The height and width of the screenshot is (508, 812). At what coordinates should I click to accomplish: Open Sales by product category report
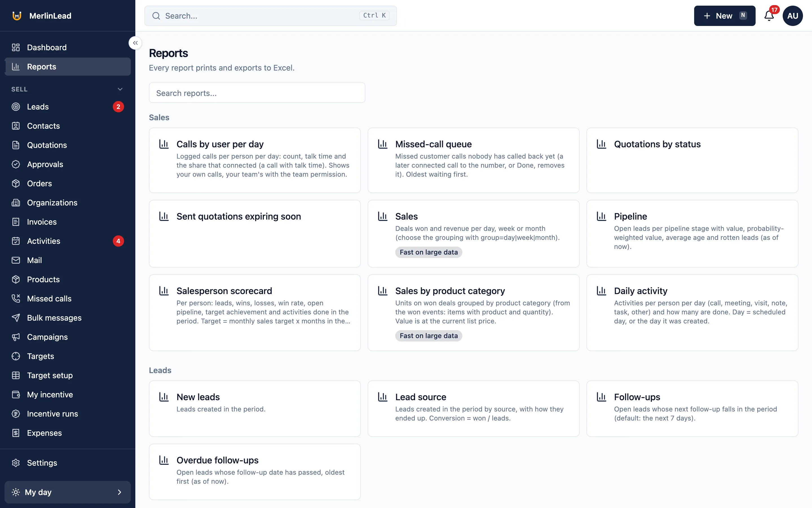tap(473, 313)
